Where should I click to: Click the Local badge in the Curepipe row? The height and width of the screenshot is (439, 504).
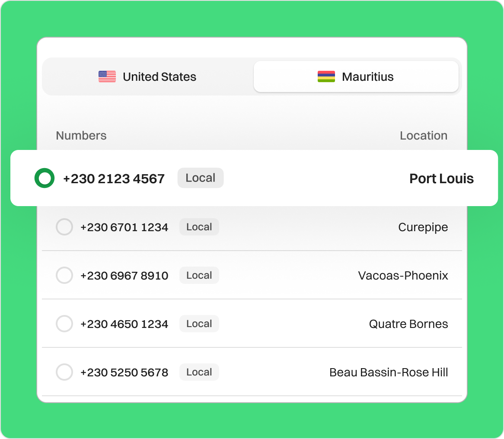tap(199, 227)
